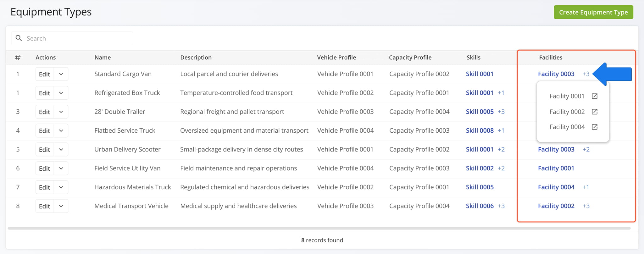
Task: Edit the Refrigerated Box Truck row
Action: 45,93
